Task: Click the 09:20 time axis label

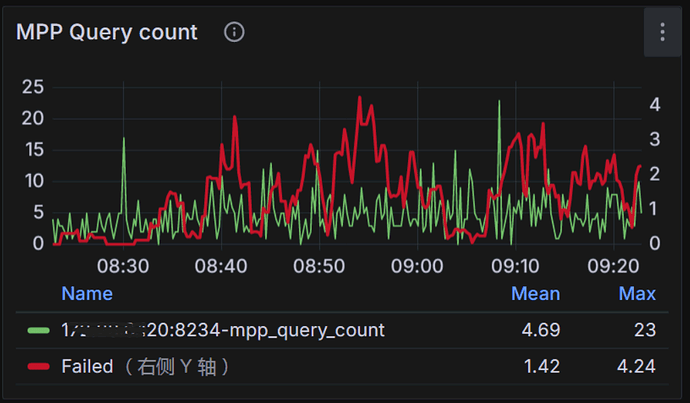Action: click(x=613, y=266)
